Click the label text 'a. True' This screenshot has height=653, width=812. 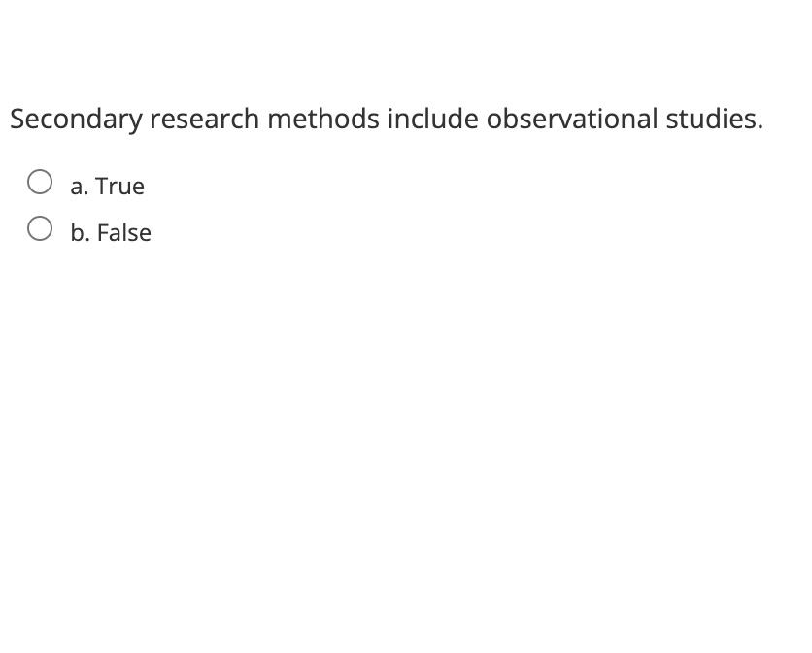[107, 186]
